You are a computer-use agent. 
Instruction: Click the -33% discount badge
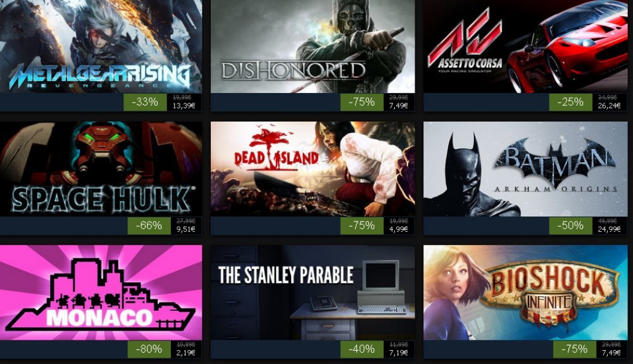pos(145,102)
